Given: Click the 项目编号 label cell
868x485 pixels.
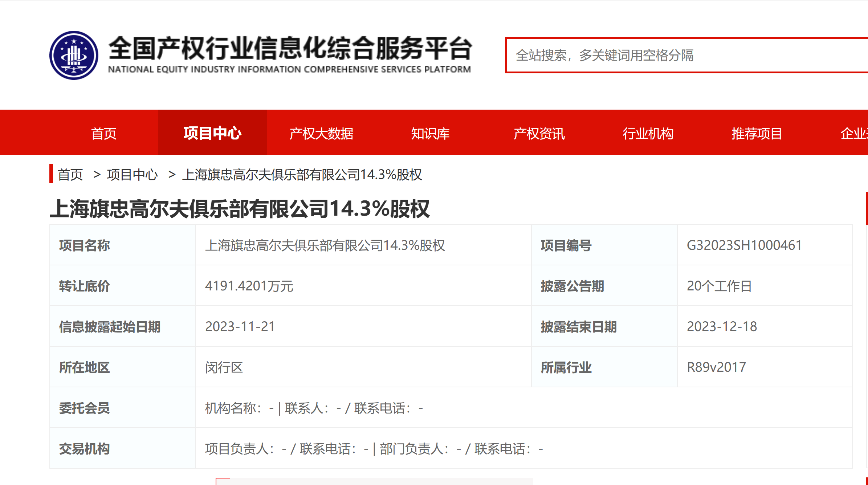Looking at the screenshot, I should pos(604,245).
